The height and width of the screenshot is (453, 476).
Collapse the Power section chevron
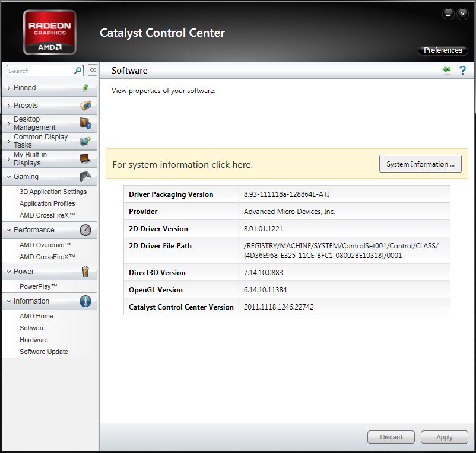coord(9,272)
